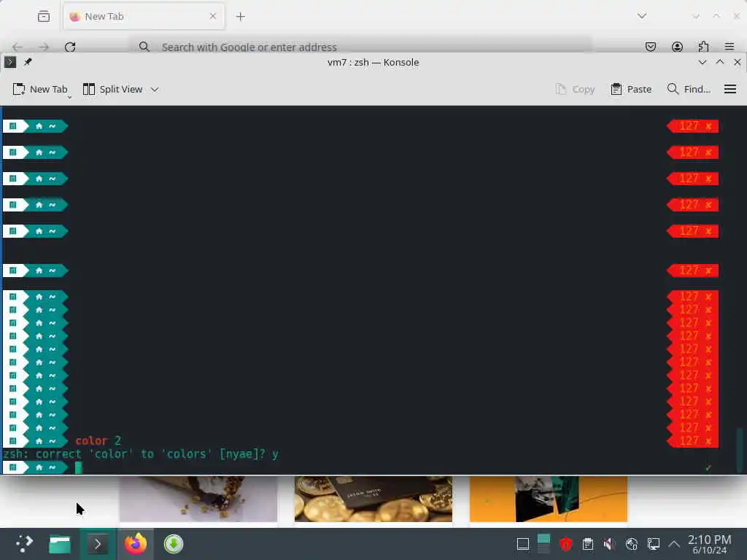Image resolution: width=747 pixels, height=560 pixels.
Task: Open Find in Konsole toolbar
Action: 689,89
